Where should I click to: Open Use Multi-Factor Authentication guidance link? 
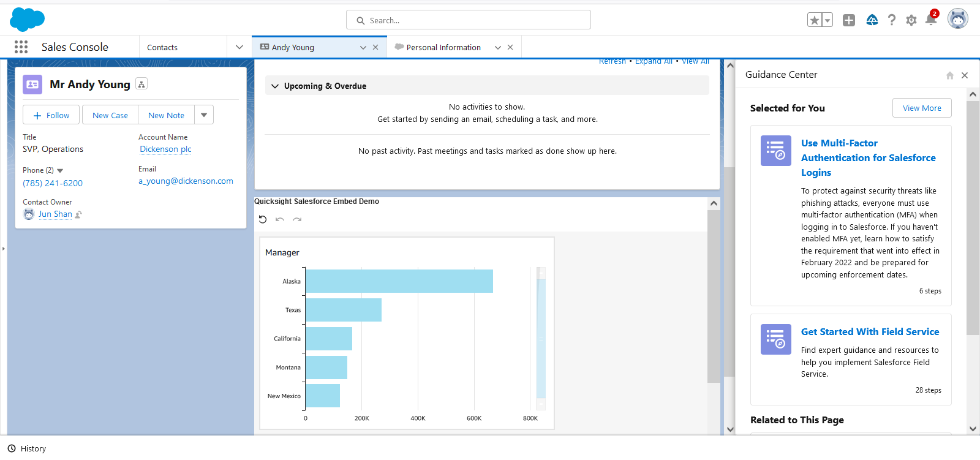click(869, 158)
